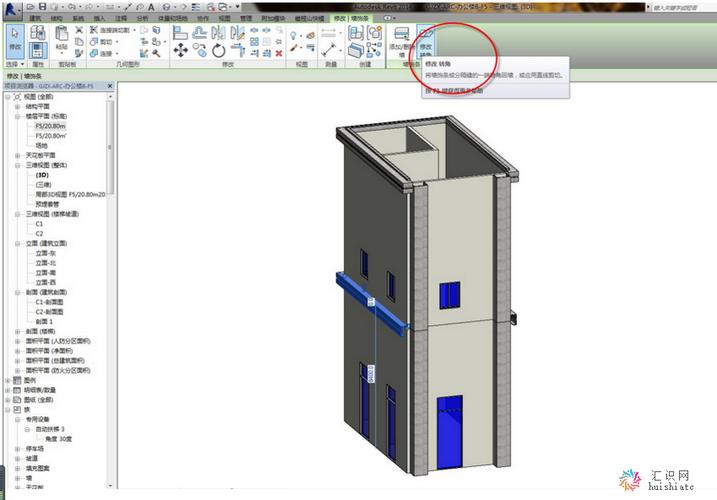Viewport: 717px width, 500px height.
Task: Open the 立面-北 elevation view
Action: click(46, 263)
